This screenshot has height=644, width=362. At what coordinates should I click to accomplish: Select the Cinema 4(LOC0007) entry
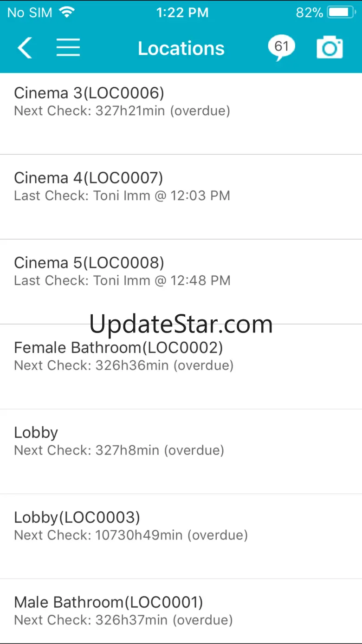click(181, 197)
